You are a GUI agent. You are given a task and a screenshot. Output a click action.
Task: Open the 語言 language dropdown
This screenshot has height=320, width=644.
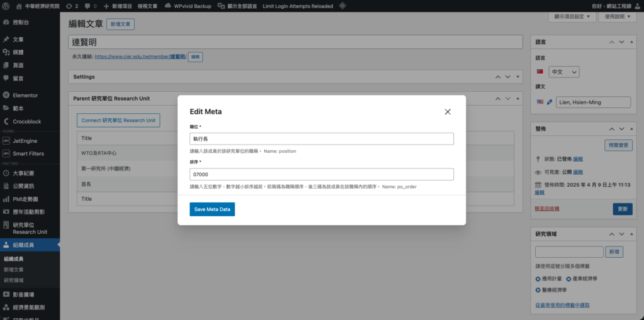click(563, 72)
